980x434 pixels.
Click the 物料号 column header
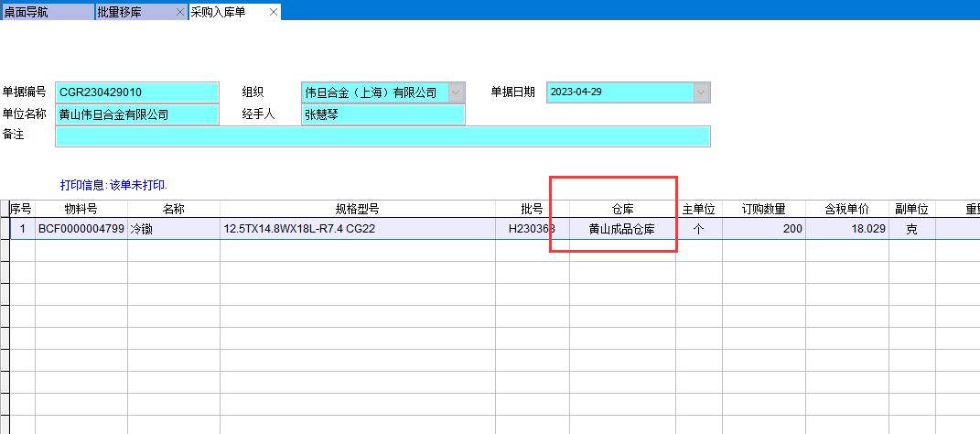pyautogui.click(x=81, y=209)
